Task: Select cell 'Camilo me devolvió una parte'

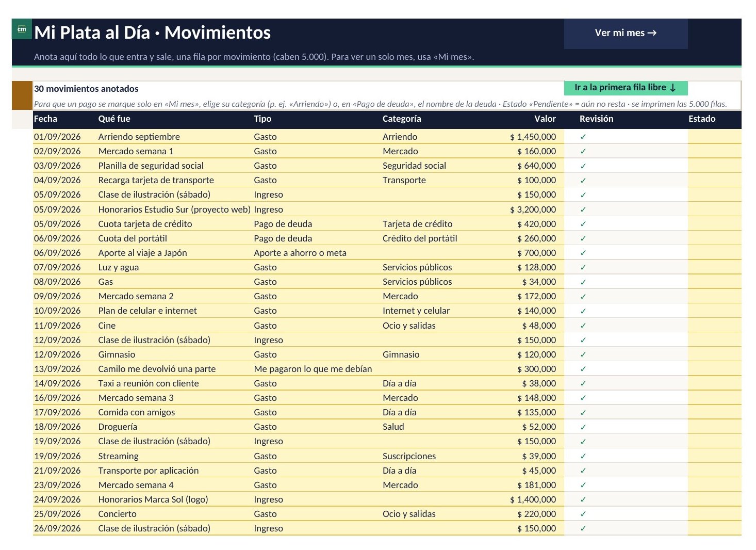Action: pyautogui.click(x=157, y=369)
